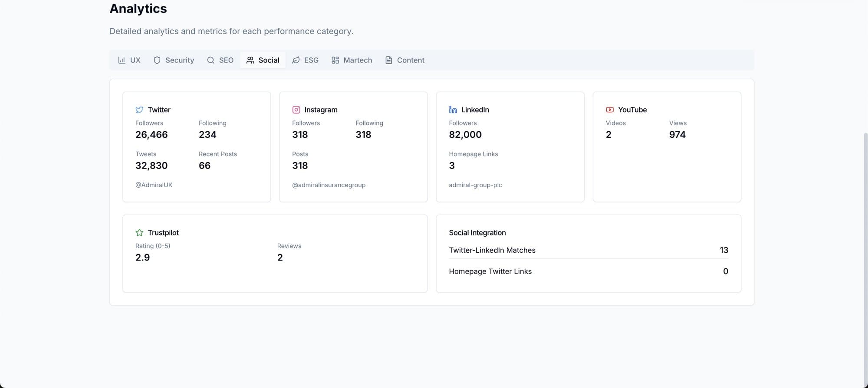Image resolution: width=868 pixels, height=388 pixels.
Task: Click the @AdmiralUK Twitter handle
Action: 154,185
